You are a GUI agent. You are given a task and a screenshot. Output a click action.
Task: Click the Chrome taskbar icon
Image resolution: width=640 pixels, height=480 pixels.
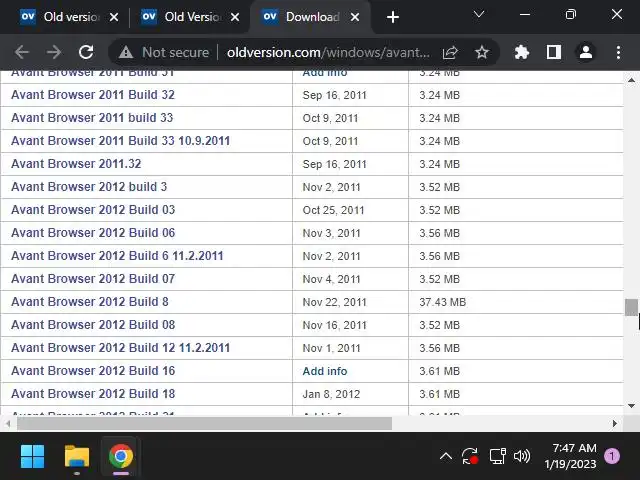point(121,456)
